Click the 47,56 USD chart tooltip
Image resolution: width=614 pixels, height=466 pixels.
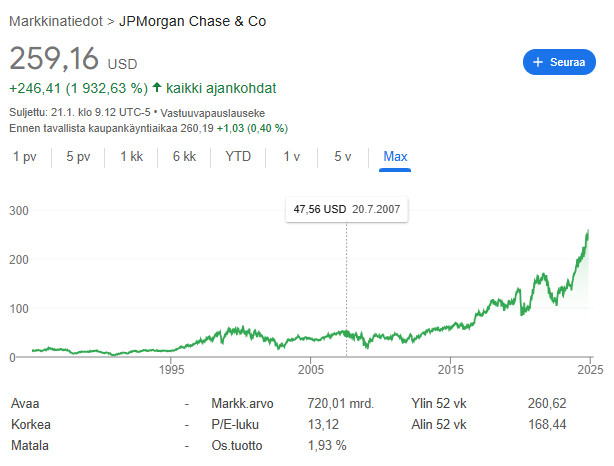point(347,209)
